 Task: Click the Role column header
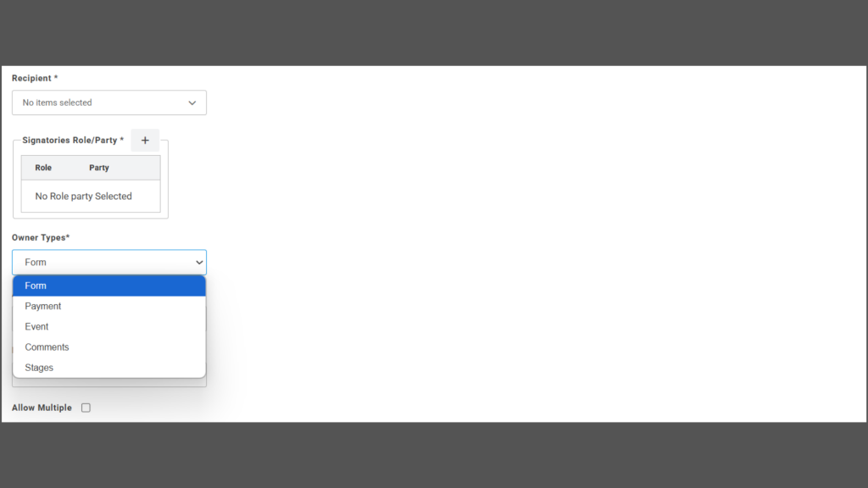[x=43, y=168]
